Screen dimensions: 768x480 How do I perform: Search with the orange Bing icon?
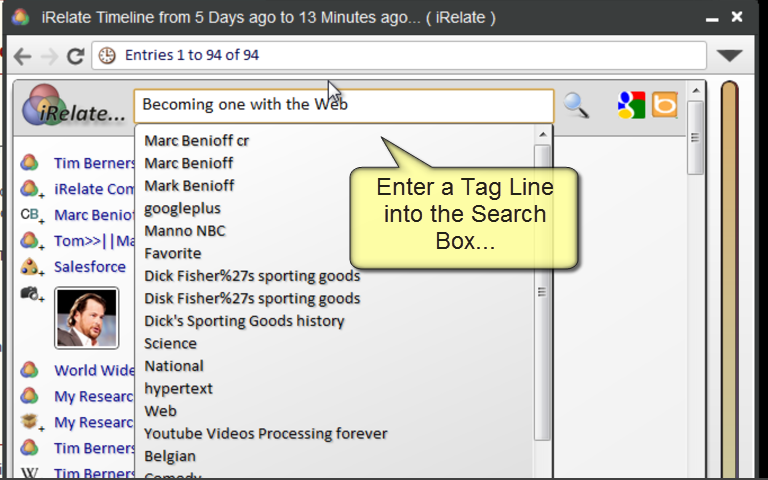coord(665,105)
